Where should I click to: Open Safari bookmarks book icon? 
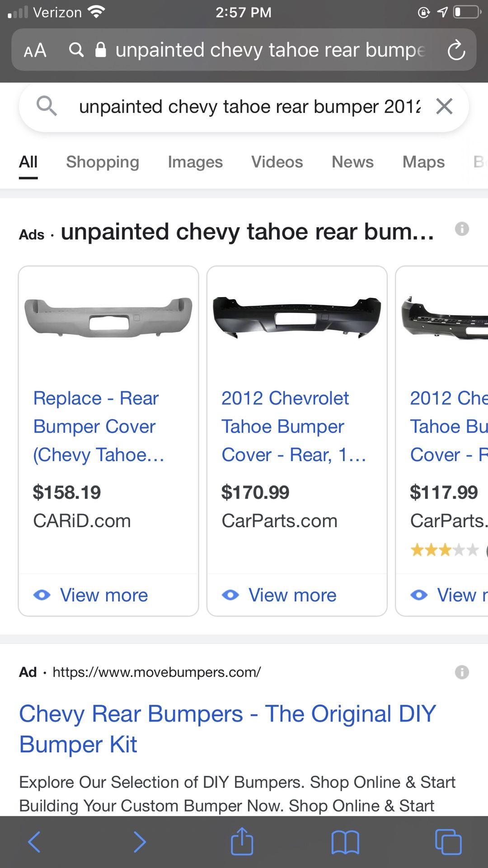(x=345, y=842)
